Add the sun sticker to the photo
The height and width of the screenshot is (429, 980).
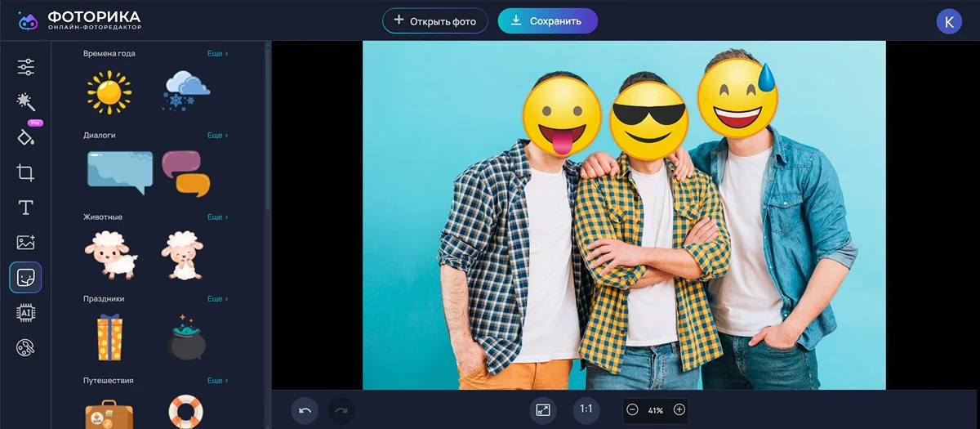pyautogui.click(x=109, y=91)
